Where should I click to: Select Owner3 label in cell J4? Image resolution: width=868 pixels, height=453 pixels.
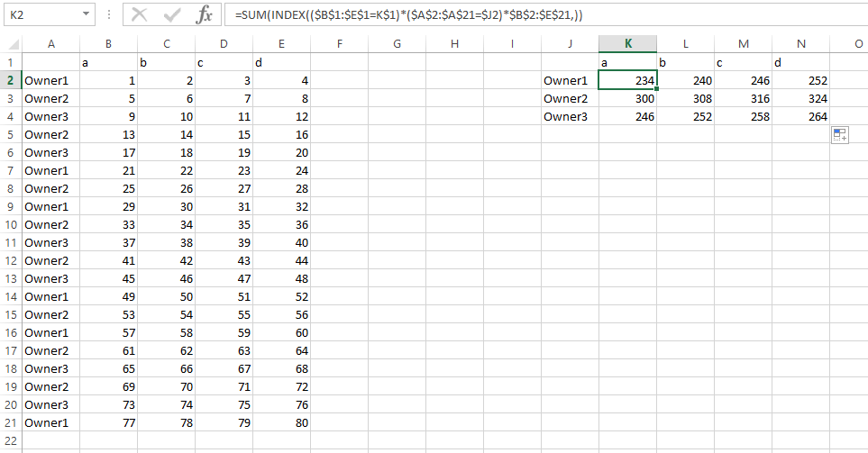(571, 117)
